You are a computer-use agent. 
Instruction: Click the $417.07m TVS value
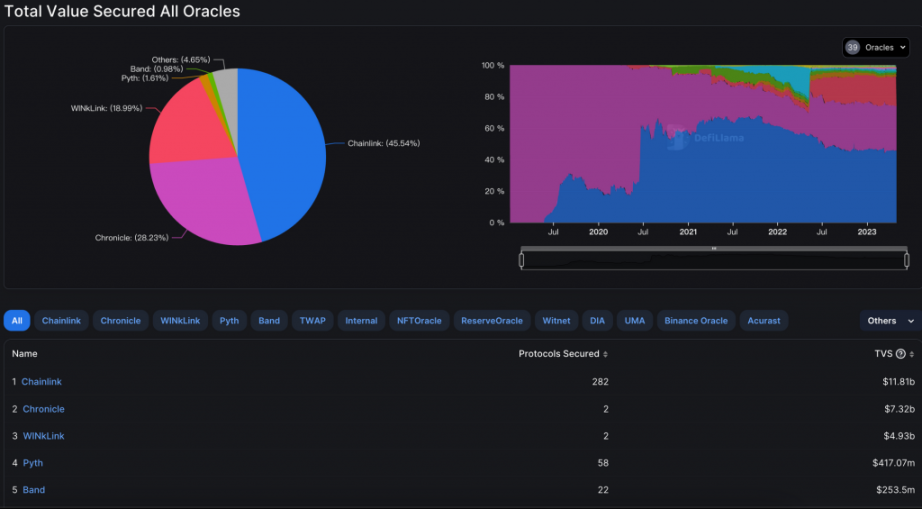894,463
